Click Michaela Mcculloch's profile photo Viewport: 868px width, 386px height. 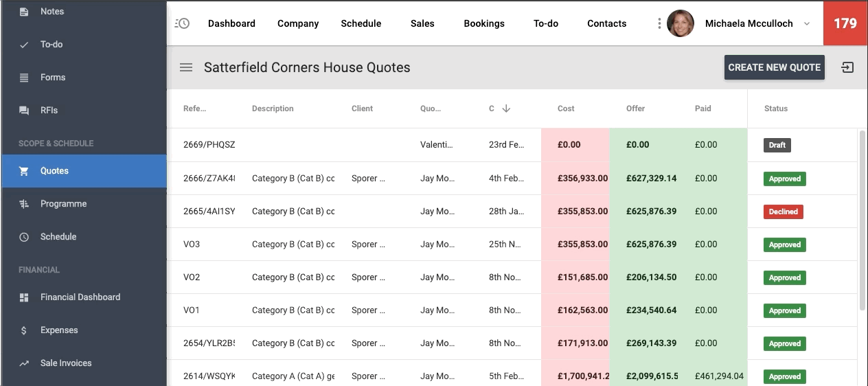coord(681,23)
